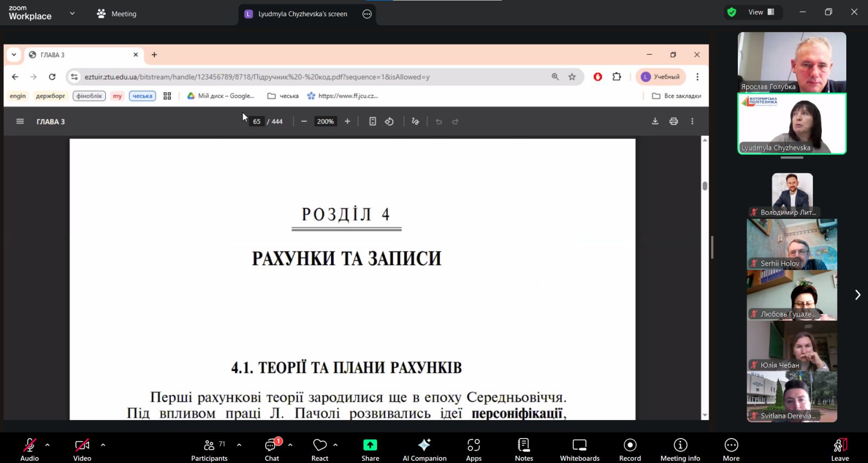Switch to the Meeting tab
The width and height of the screenshot is (868, 463).
pyautogui.click(x=117, y=14)
